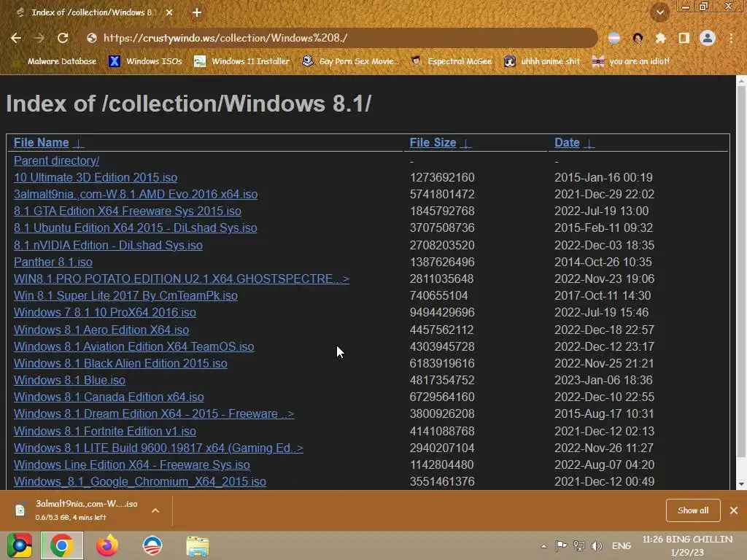747x560 pixels.
Task: Open the 'you are an idiot!' bookmark
Action: (631, 61)
